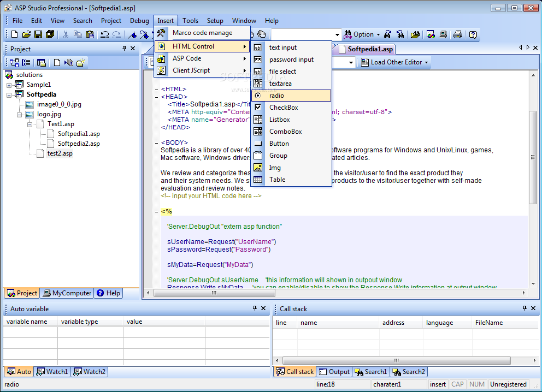The image size is (542, 392).
Task: Click the Redo toolbar icon
Action: (117, 34)
